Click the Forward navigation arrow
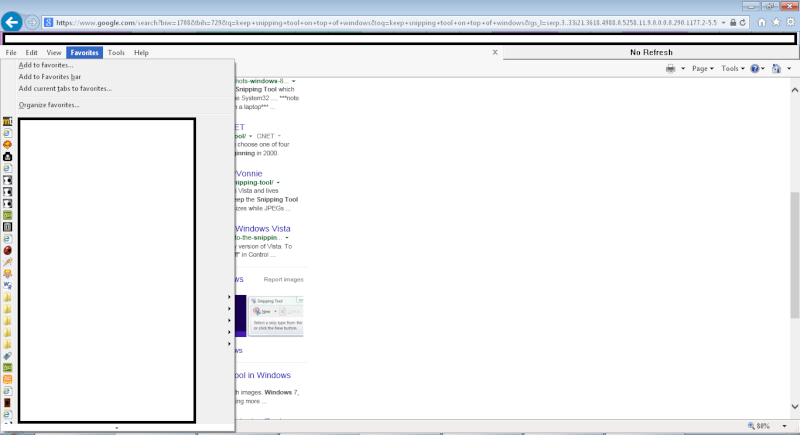800x435 pixels. [32, 22]
